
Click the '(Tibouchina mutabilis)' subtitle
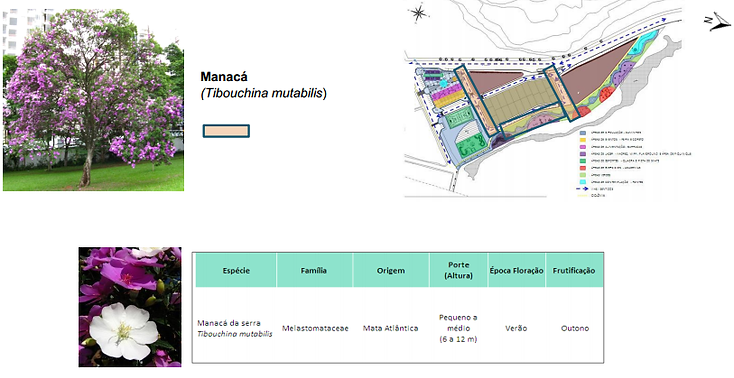tap(264, 93)
